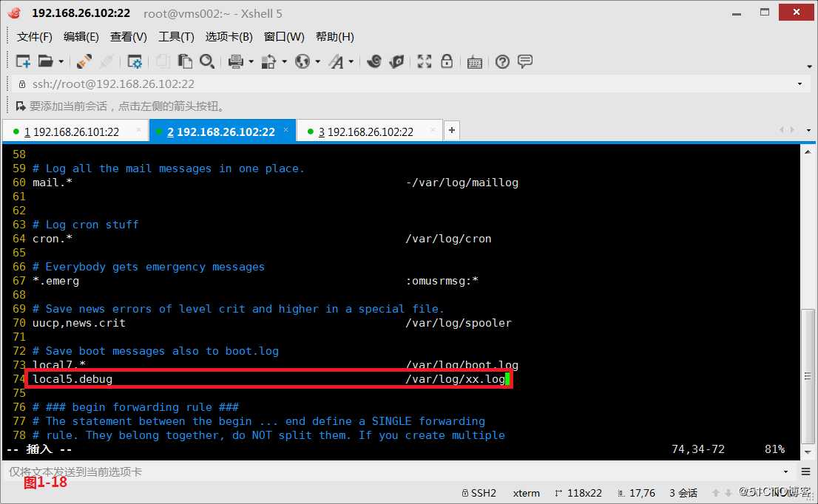Click the 17,76 cursor position indicator
This screenshot has height=504, width=818.
coord(637,492)
